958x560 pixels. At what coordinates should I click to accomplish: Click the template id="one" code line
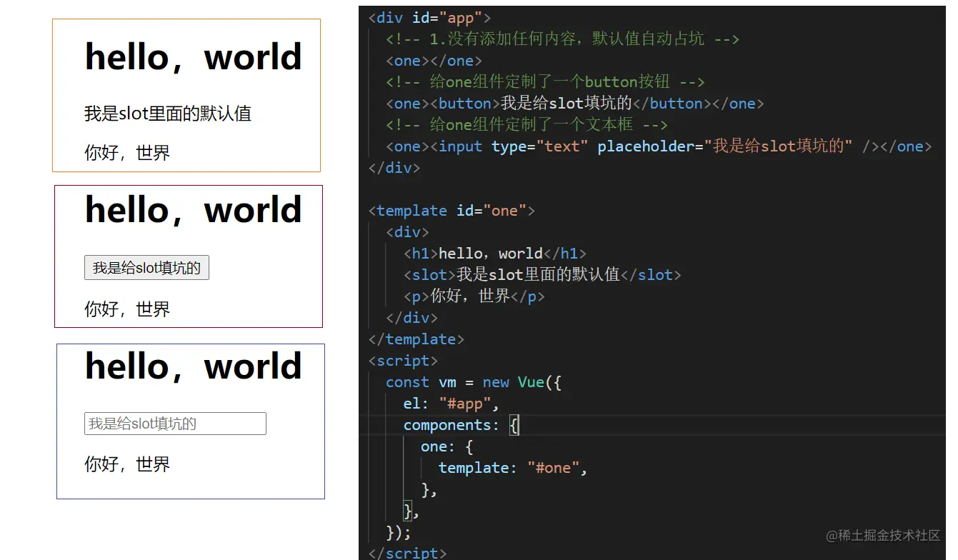click(x=451, y=211)
